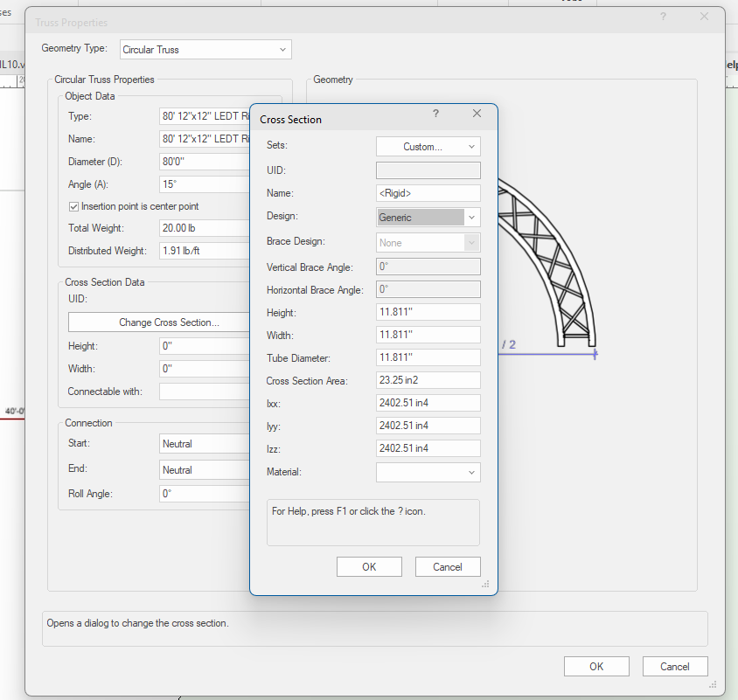The image size is (738, 700).
Task: Click the Truss Properties help question mark icon
Action: point(663,17)
